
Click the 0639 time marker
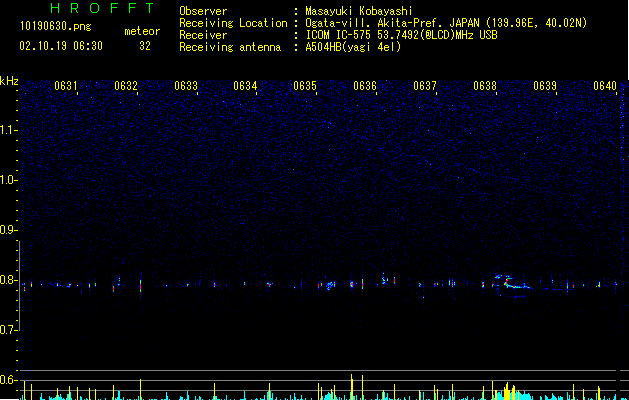tap(545, 86)
